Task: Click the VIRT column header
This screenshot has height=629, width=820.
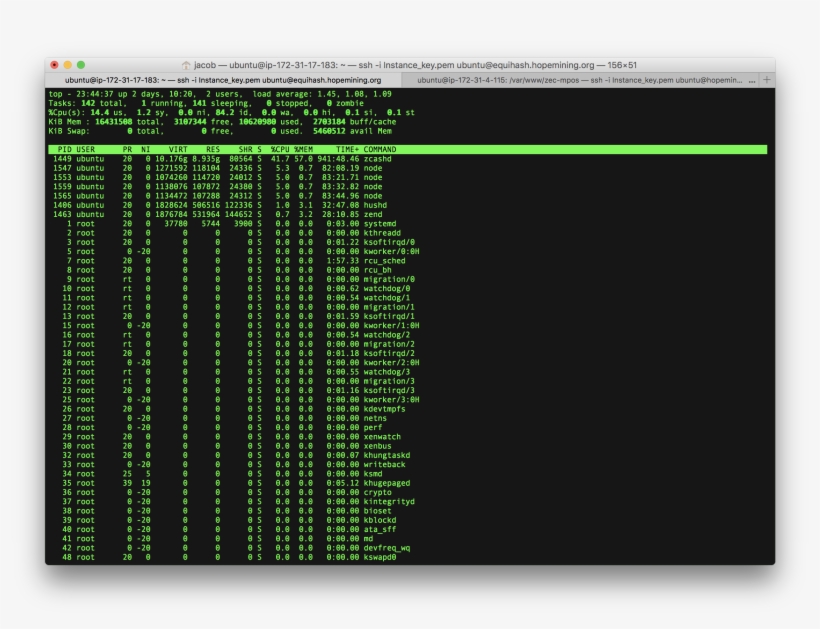Action: (x=178, y=150)
